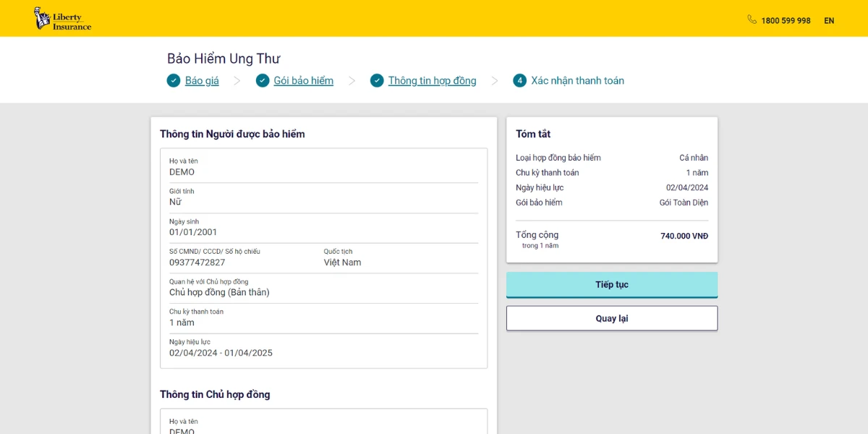Viewport: 868px width, 434px height.
Task: Click the Quay lại button
Action: pyautogui.click(x=612, y=318)
